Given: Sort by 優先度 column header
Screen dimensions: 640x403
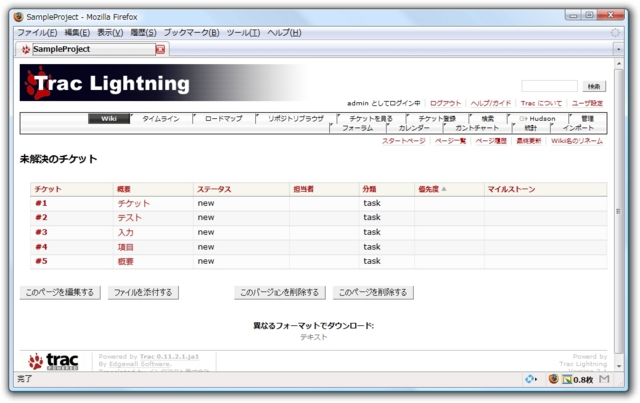Looking at the screenshot, I should (x=429, y=189).
